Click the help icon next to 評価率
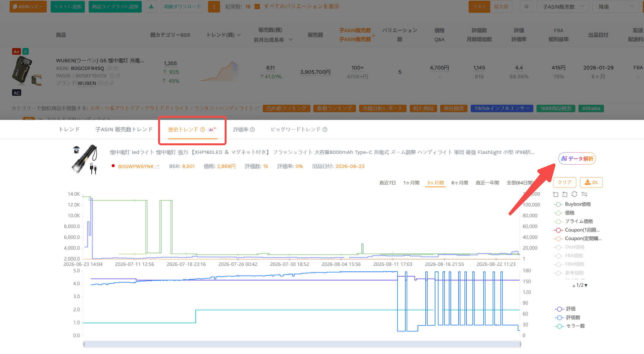Viewport: 644px width, 354px height. coord(252,130)
